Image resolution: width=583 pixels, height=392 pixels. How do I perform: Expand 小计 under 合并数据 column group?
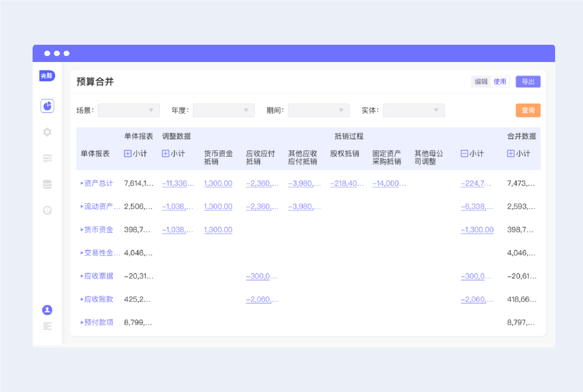tap(511, 153)
